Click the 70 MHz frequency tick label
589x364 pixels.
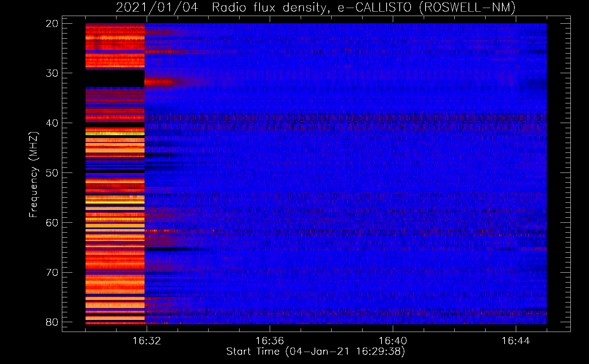[x=52, y=273]
